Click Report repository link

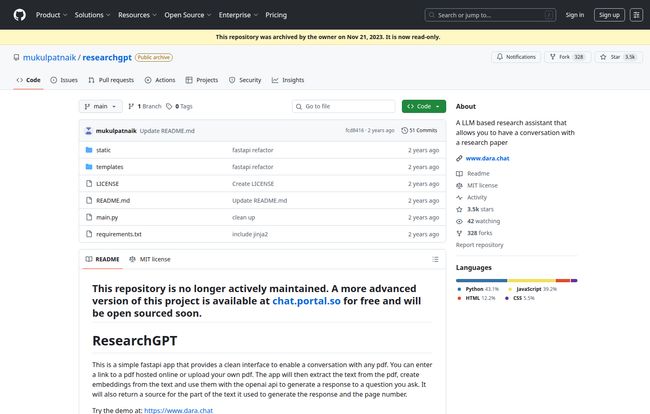(480, 245)
